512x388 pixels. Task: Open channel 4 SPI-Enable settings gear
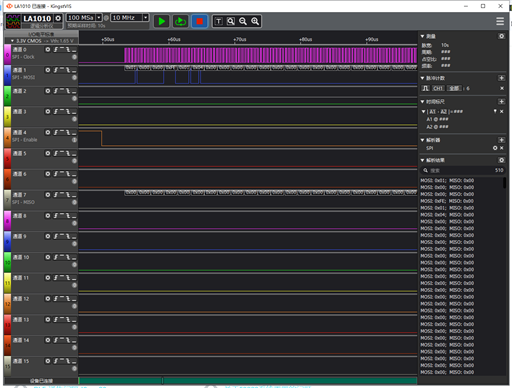[x=48, y=132]
